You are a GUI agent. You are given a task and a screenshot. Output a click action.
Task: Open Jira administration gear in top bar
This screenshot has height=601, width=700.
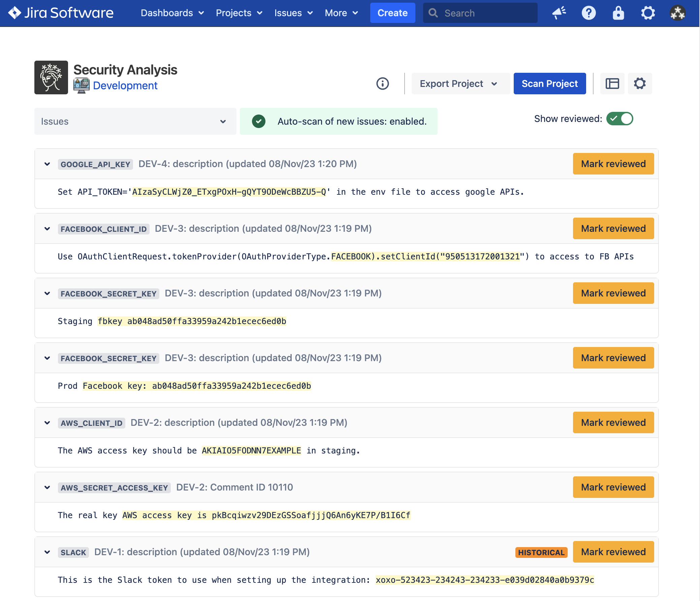648,13
